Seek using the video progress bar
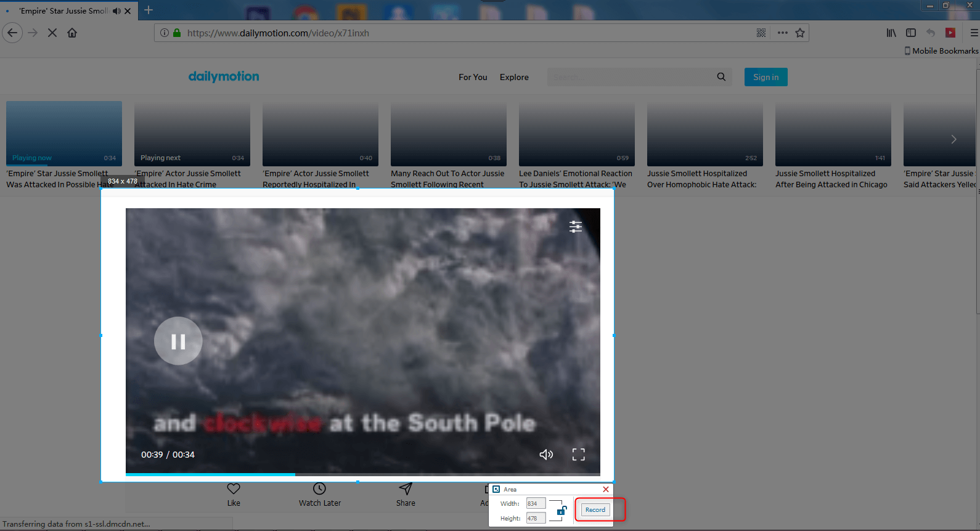The height and width of the screenshot is (531, 980). pyautogui.click(x=362, y=474)
